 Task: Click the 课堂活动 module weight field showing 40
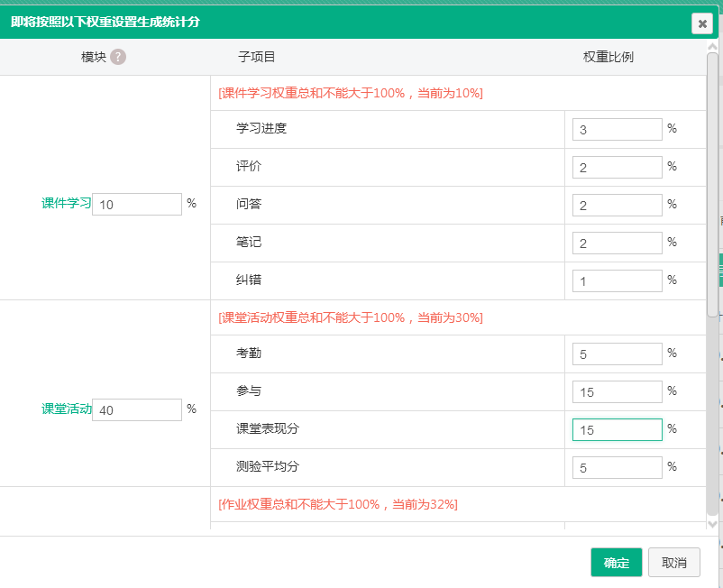click(136, 409)
